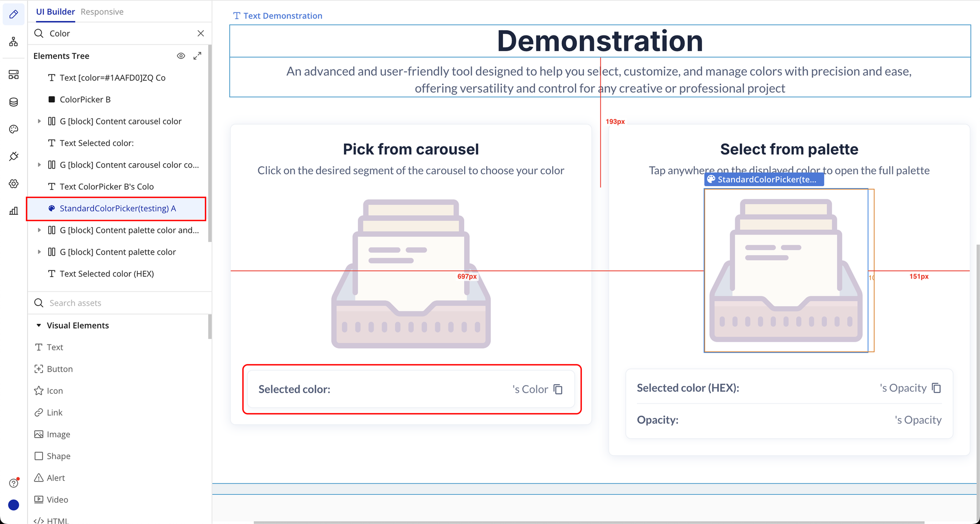Click the pencil UI Builder sidebar icon
The image size is (980, 524).
pyautogui.click(x=13, y=14)
